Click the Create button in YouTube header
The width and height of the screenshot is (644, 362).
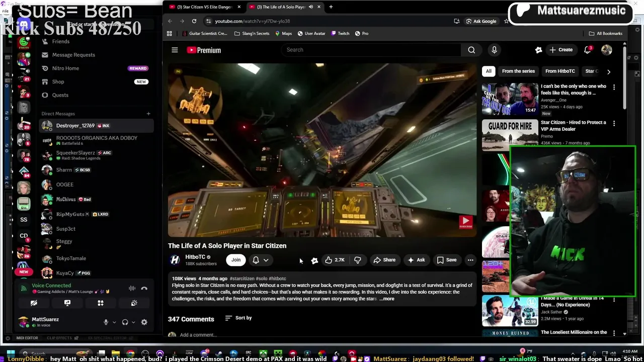coord(561,50)
